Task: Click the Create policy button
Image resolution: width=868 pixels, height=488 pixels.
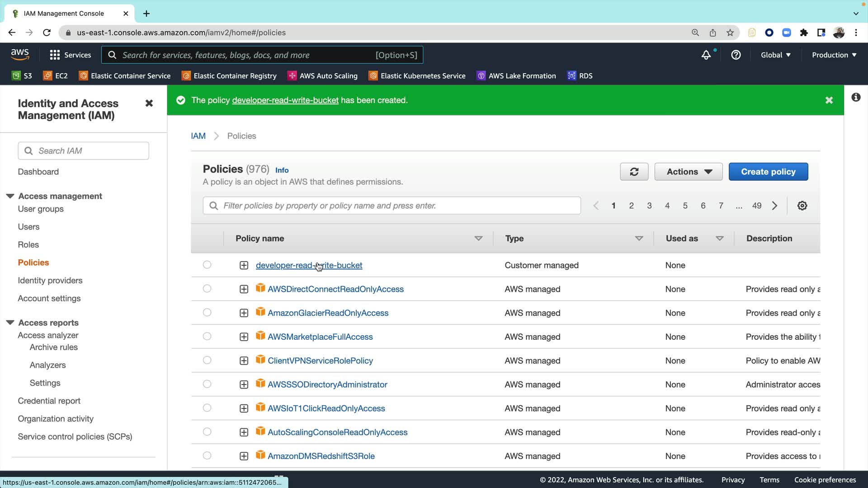Action: click(768, 172)
